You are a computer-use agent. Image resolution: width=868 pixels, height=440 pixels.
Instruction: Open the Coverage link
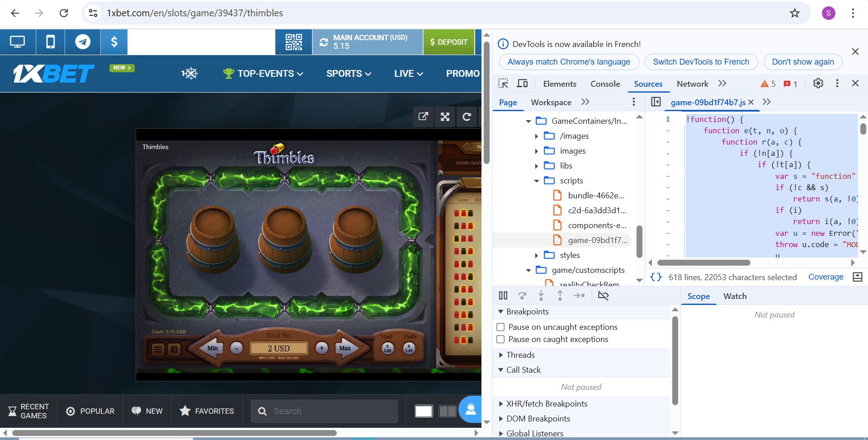(826, 277)
